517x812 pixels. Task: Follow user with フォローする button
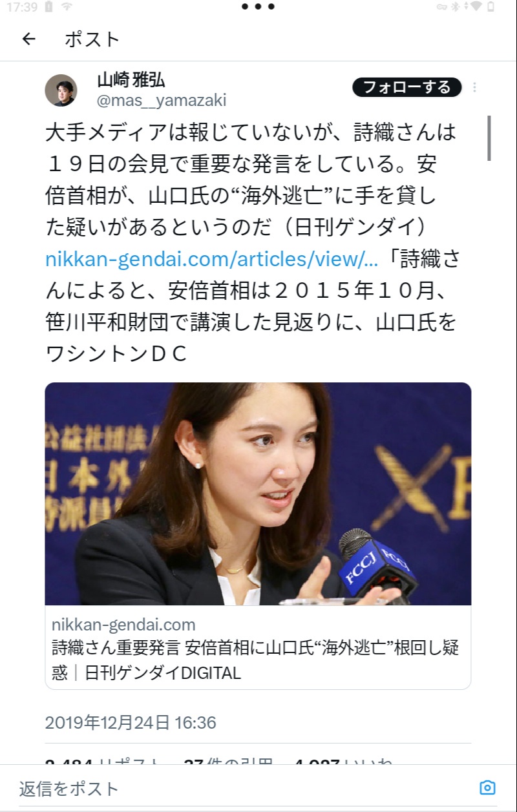407,87
